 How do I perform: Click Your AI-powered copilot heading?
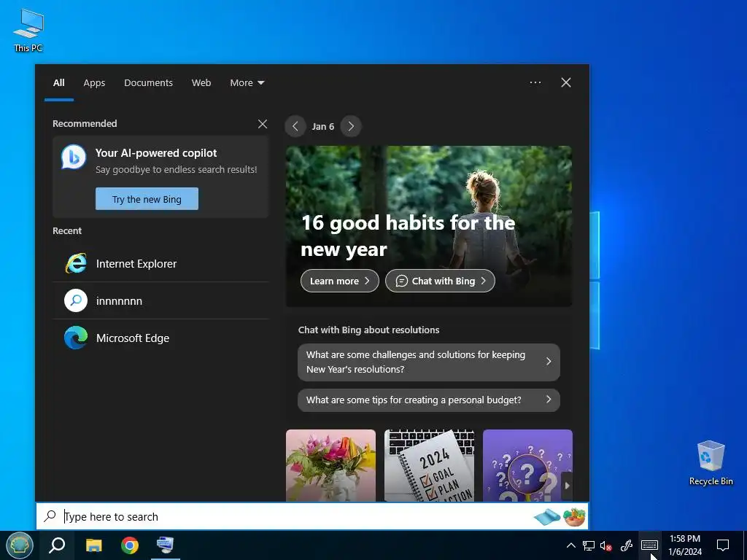tap(156, 153)
